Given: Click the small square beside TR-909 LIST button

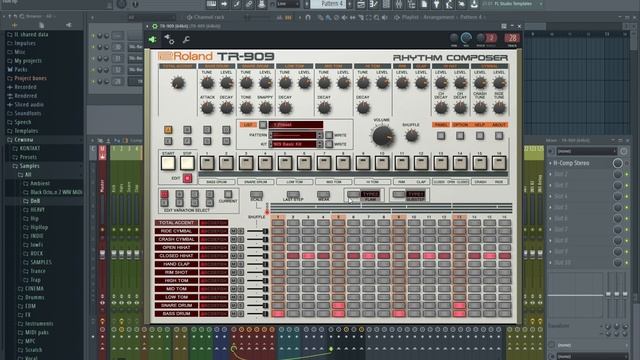Looking at the screenshot, I should [x=263, y=124].
